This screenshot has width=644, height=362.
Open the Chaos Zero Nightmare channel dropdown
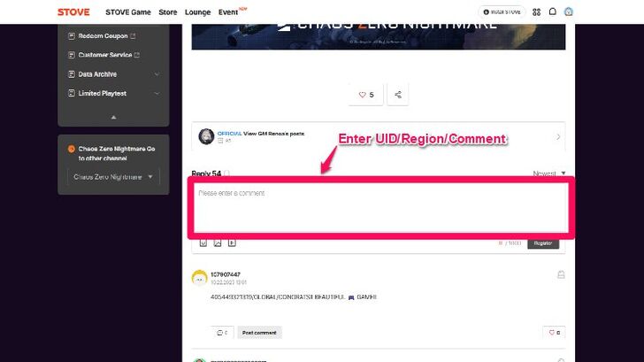[x=113, y=177]
